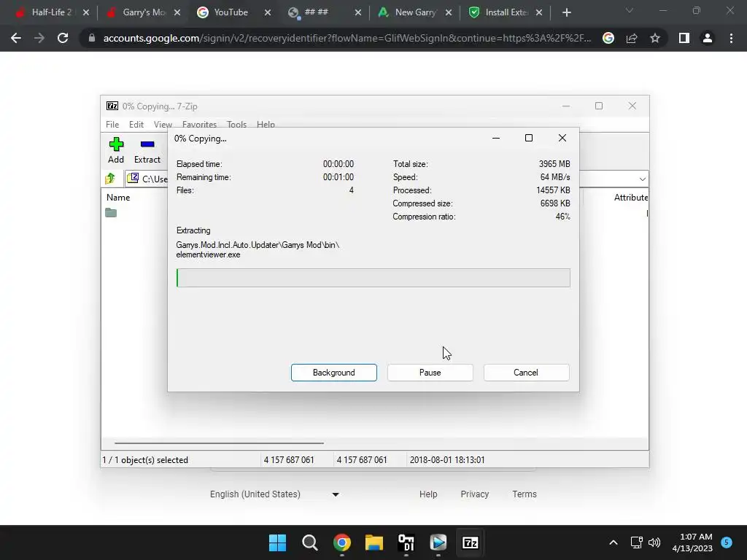Click the extraction progress bar
The image size is (747, 560).
373,278
